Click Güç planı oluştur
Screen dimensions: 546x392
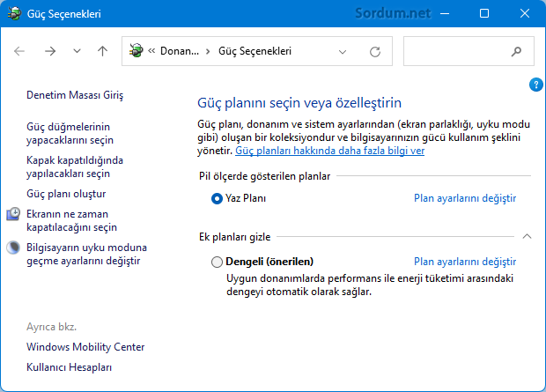coord(66,194)
